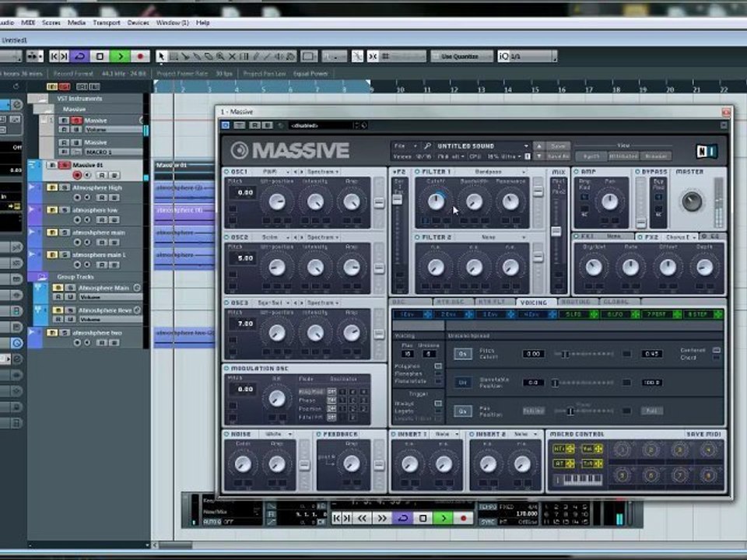Click the Use Quantize button
The height and width of the screenshot is (560, 747).
coord(460,56)
